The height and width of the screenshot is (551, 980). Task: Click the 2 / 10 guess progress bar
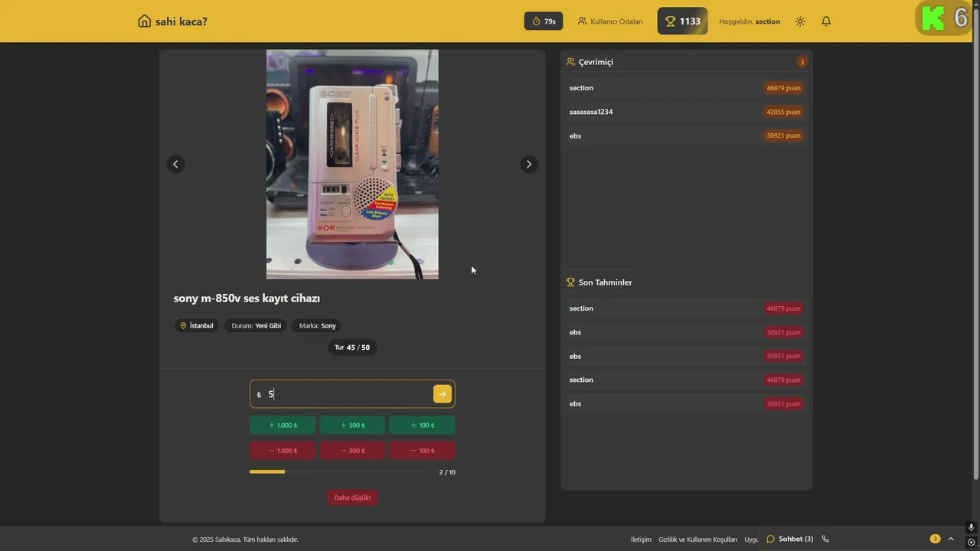point(338,471)
